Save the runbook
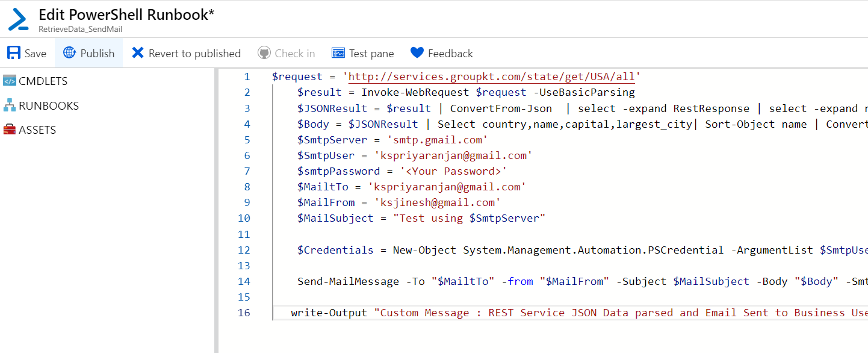The image size is (868, 353). 27,53
